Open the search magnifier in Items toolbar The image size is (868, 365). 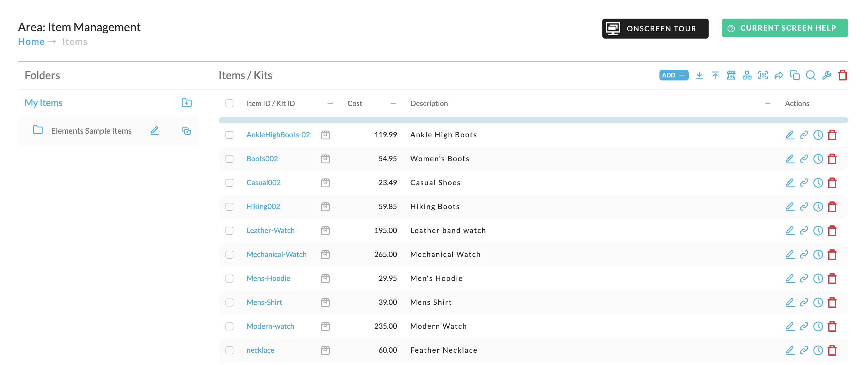pos(811,75)
